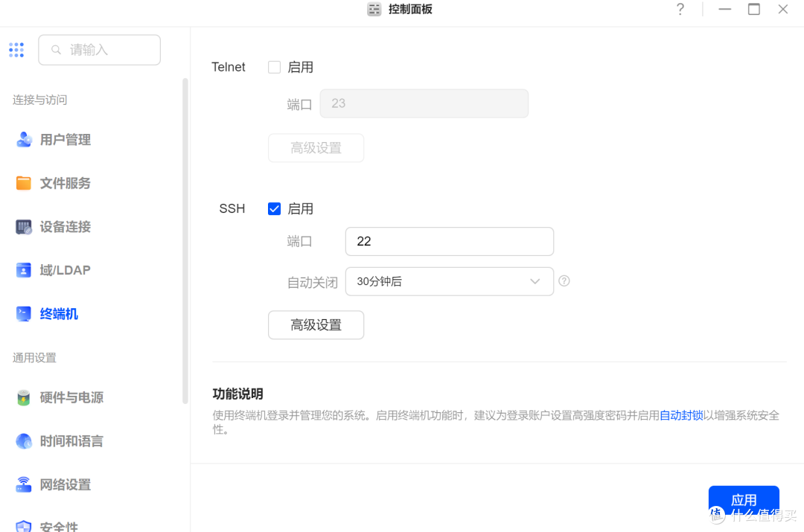Open the Auto Block (自动封锁) link
Viewport: 804px width, 532px height.
point(681,416)
